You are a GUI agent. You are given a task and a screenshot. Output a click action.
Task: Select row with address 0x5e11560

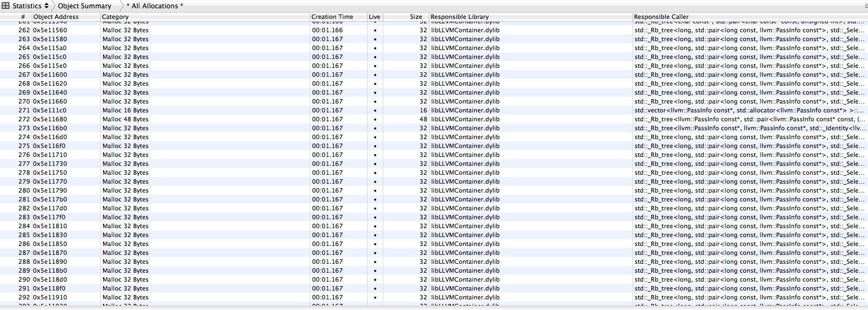(434, 30)
